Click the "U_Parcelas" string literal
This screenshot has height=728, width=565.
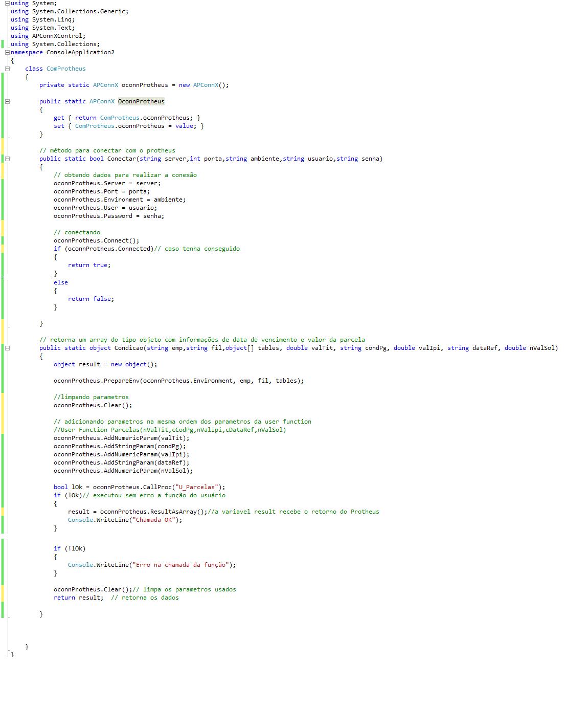(197, 487)
